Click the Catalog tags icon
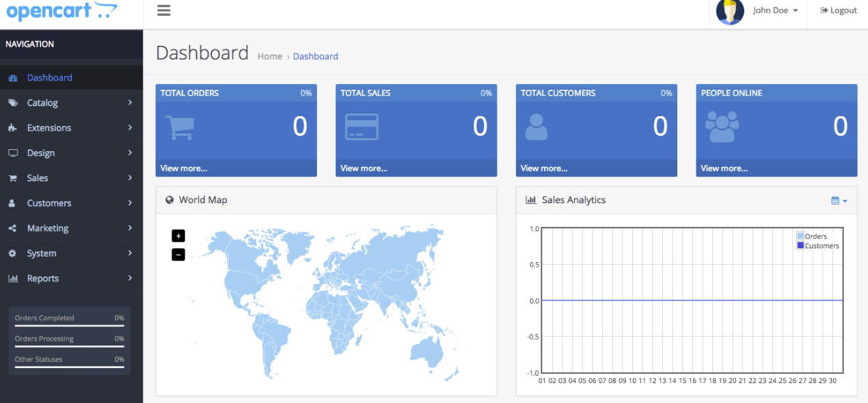The height and width of the screenshot is (403, 868). click(x=12, y=103)
